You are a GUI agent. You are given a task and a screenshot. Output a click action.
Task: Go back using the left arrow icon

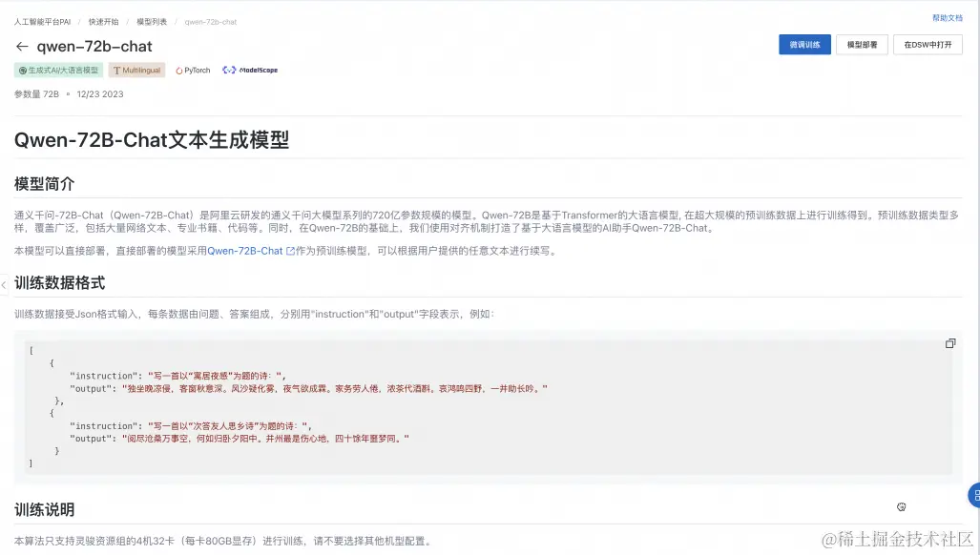point(22,46)
